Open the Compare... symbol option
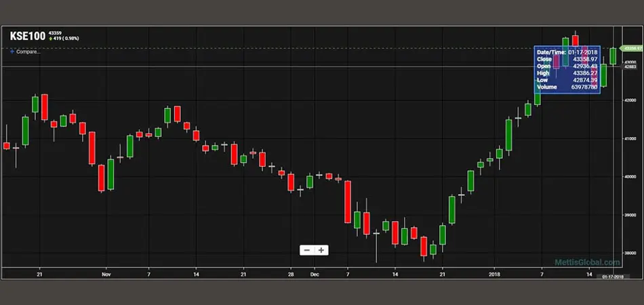This screenshot has width=644, height=305. 28,52
